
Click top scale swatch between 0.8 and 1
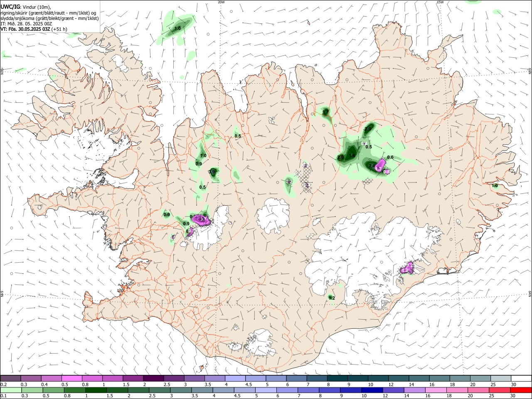(x=92, y=378)
